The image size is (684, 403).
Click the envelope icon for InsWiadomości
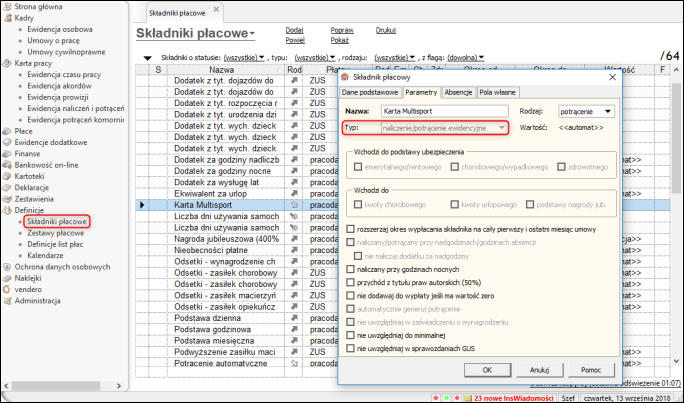pos(468,398)
